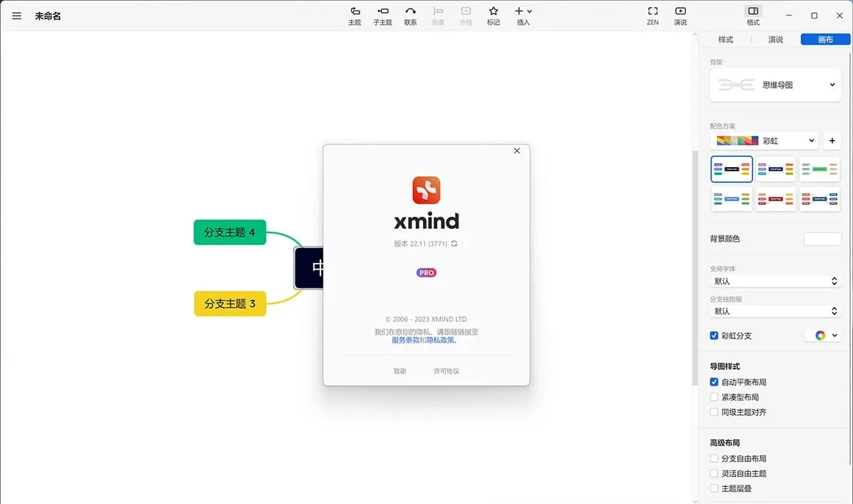
Task: Click the 未命名 document title
Action: coord(48,16)
